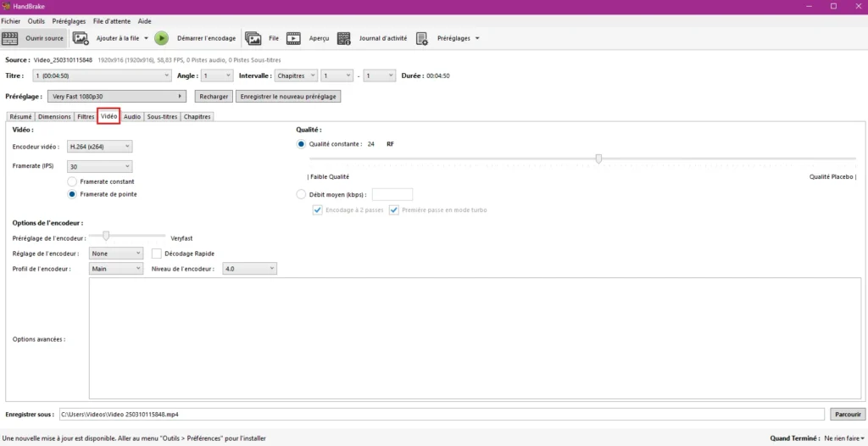Click the Veryfast preset value text
The height and width of the screenshot is (446, 868).
[181, 238]
